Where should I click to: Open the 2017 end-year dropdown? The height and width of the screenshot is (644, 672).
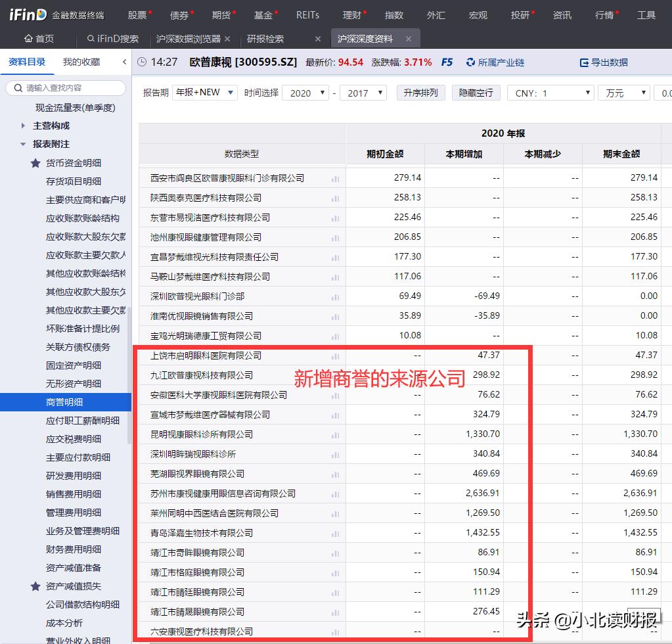click(363, 93)
